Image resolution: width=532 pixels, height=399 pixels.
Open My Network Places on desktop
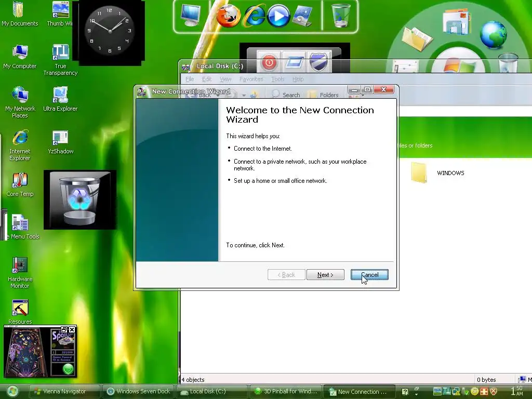[20, 102]
